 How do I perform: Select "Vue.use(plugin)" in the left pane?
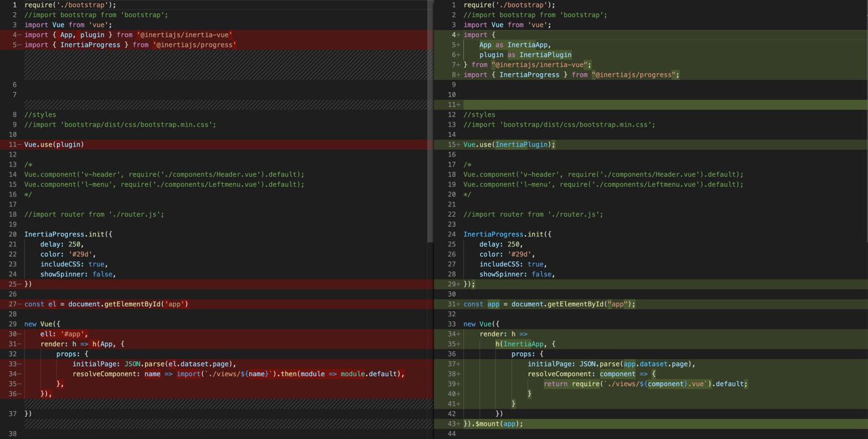[54, 144]
